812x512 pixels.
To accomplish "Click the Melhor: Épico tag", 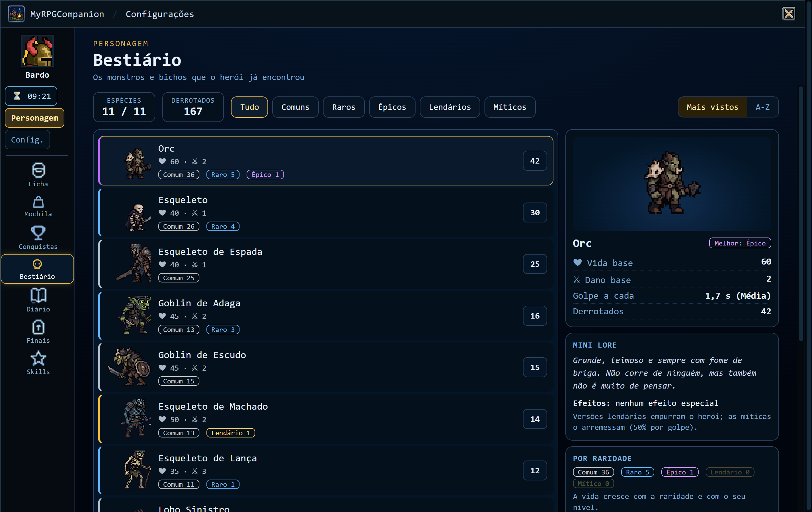I will (740, 243).
